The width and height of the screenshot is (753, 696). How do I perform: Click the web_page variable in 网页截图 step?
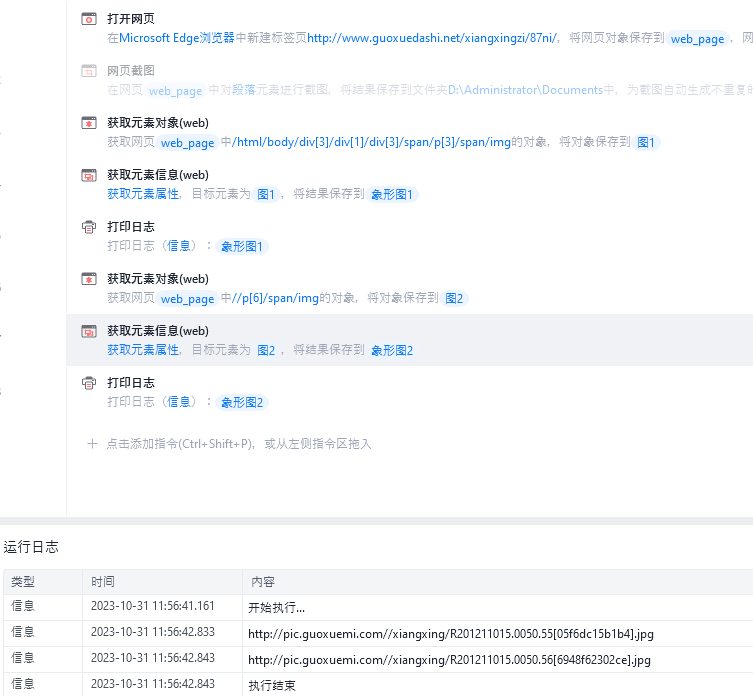[x=175, y=91]
